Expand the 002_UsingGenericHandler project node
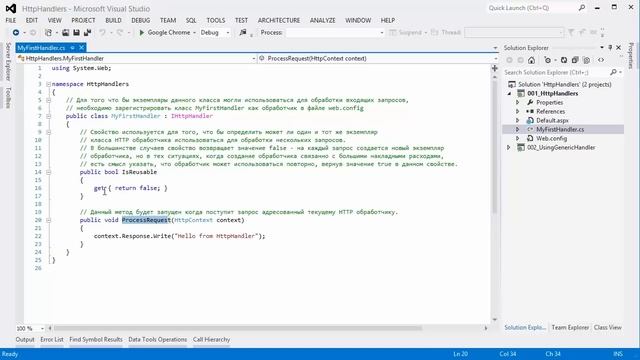Viewport: 640px width, 360px height. 509,147
